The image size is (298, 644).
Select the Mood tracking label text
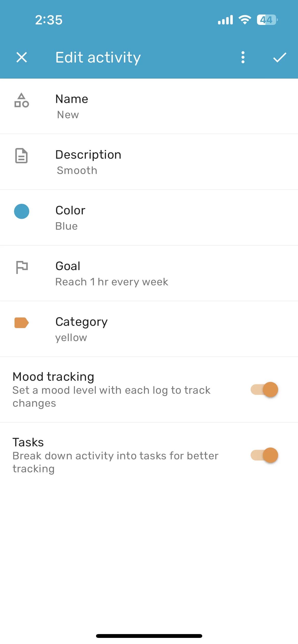tap(53, 377)
